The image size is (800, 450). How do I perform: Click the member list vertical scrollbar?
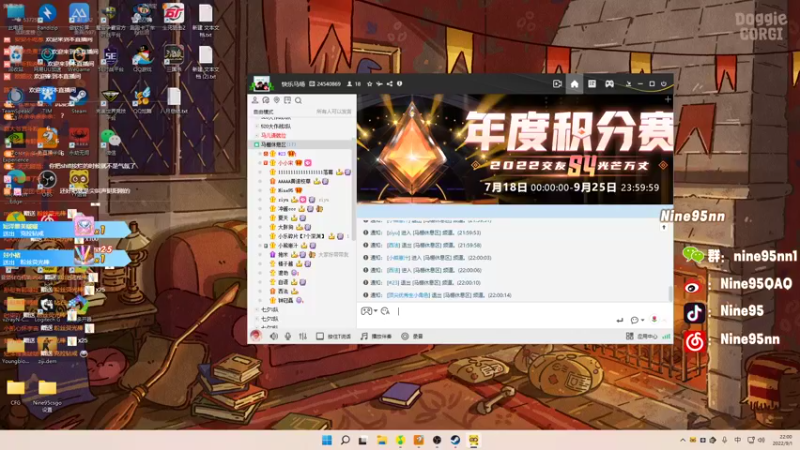pyautogui.click(x=354, y=189)
